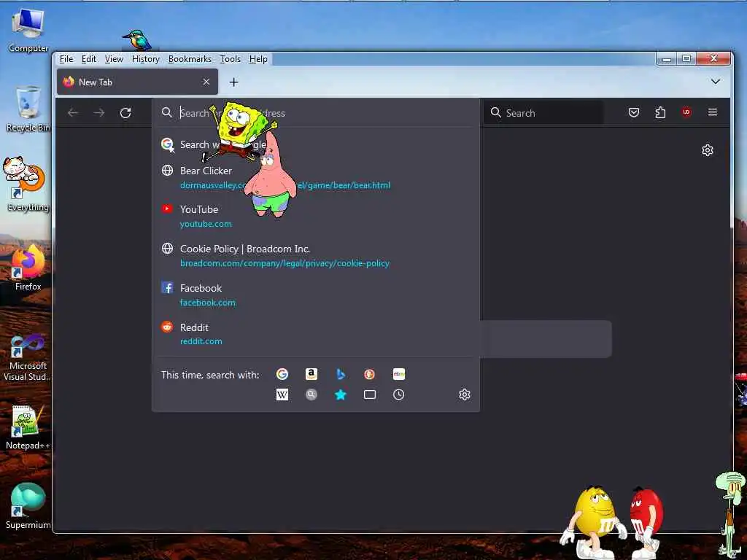Choose the Search with Google suggestion

[x=316, y=144]
